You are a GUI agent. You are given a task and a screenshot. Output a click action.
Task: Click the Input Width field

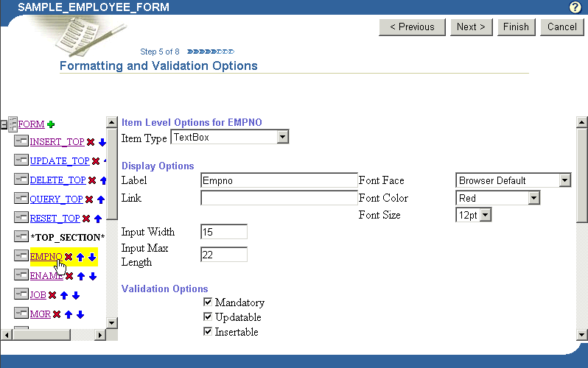click(224, 232)
